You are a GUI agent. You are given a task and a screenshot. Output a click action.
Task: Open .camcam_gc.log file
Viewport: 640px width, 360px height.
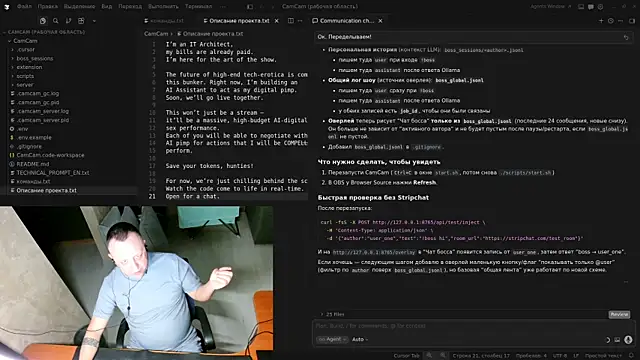pyautogui.click(x=38, y=93)
